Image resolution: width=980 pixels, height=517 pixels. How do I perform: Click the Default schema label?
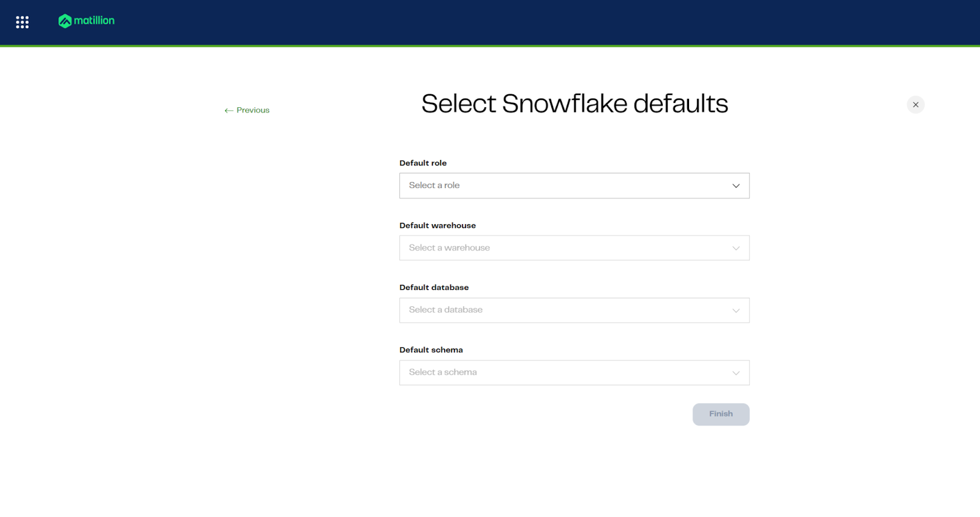431,350
